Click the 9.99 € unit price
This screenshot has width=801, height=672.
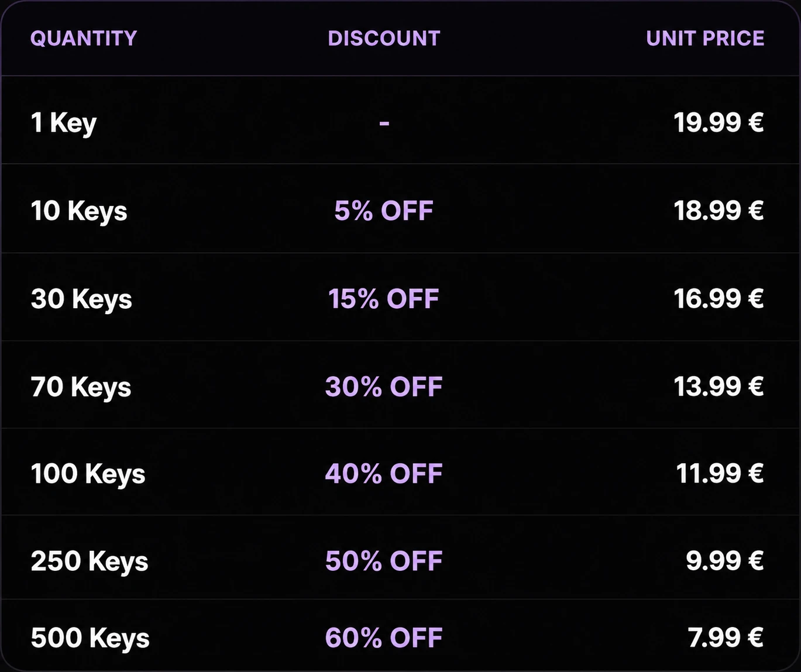(725, 561)
